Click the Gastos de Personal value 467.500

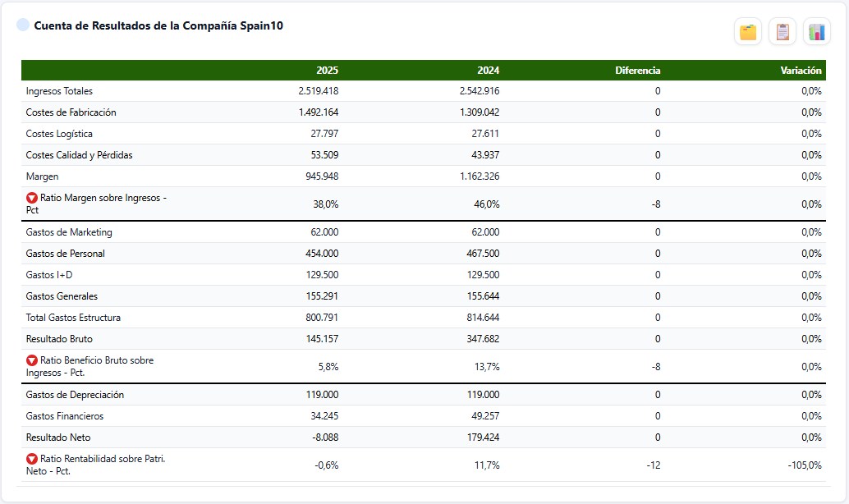point(483,254)
